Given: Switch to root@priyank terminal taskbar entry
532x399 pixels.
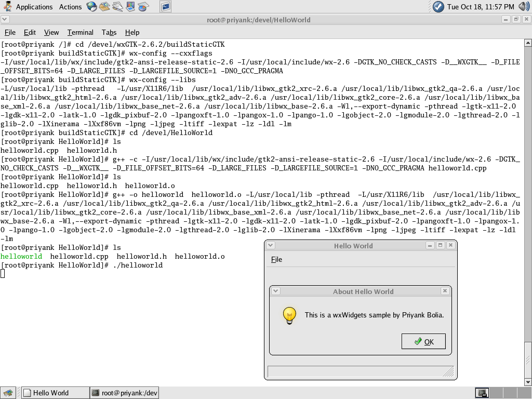Looking at the screenshot, I should [x=125, y=393].
